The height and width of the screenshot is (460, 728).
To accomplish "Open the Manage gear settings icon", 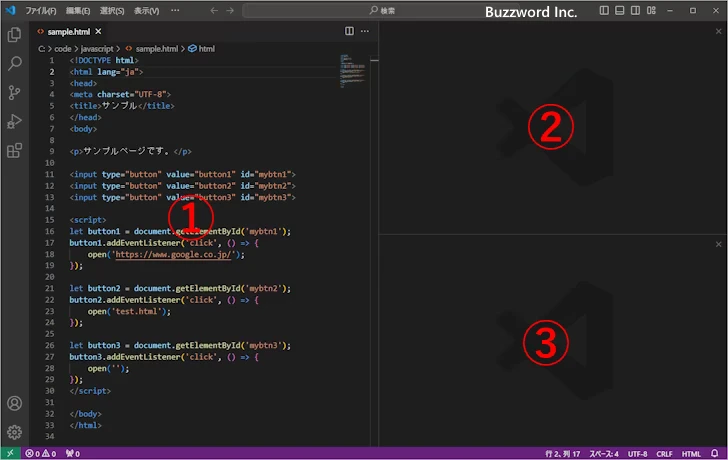I will 14,432.
